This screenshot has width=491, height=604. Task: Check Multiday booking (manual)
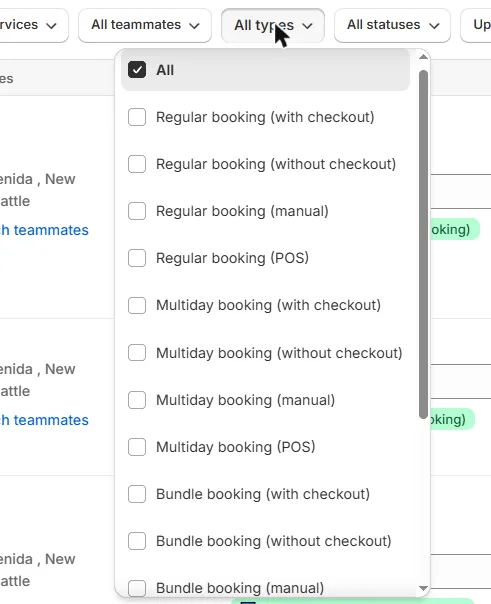pos(137,400)
